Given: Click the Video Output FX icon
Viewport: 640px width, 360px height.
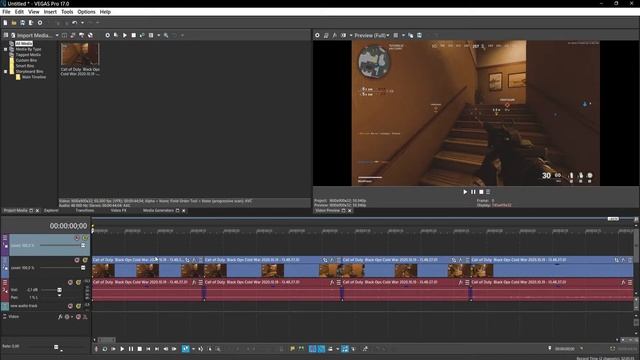Looking at the screenshot, I should click(x=335, y=35).
